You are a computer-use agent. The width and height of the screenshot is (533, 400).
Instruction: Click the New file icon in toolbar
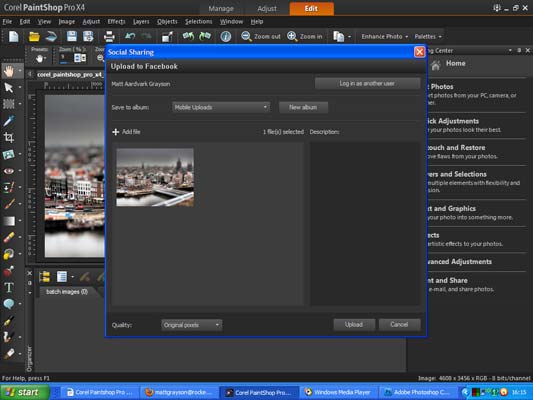click(x=13, y=36)
